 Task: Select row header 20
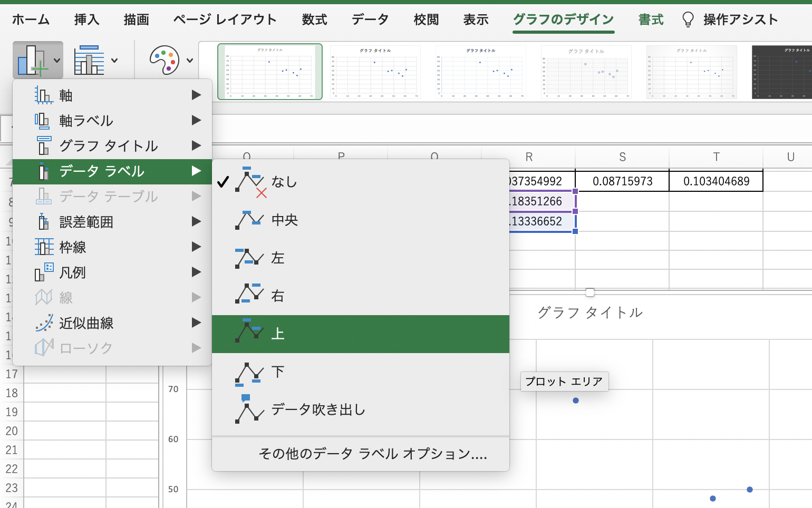point(12,431)
